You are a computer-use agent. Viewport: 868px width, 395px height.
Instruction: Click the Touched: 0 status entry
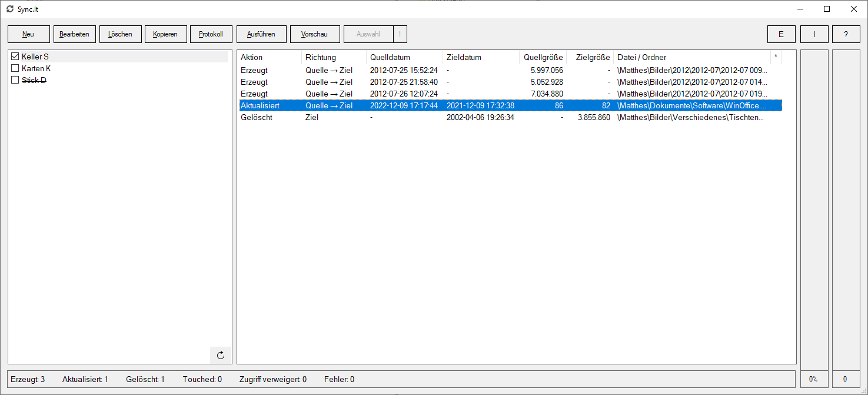click(x=202, y=379)
